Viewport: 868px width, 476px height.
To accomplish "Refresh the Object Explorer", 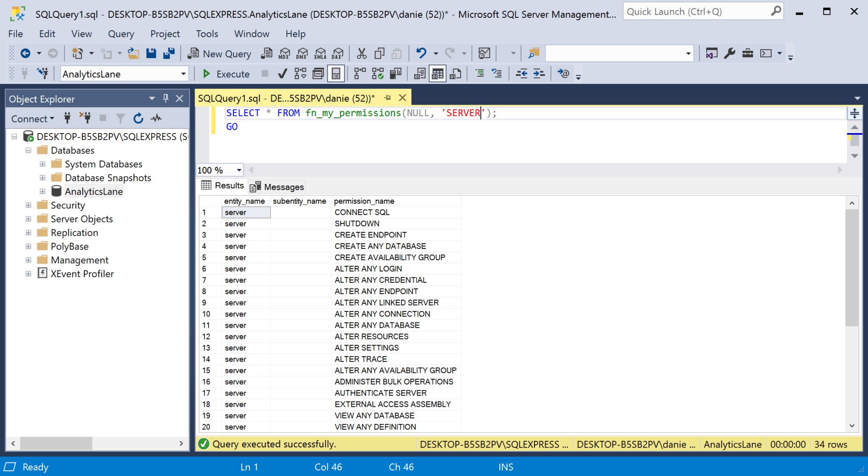I will (x=138, y=118).
